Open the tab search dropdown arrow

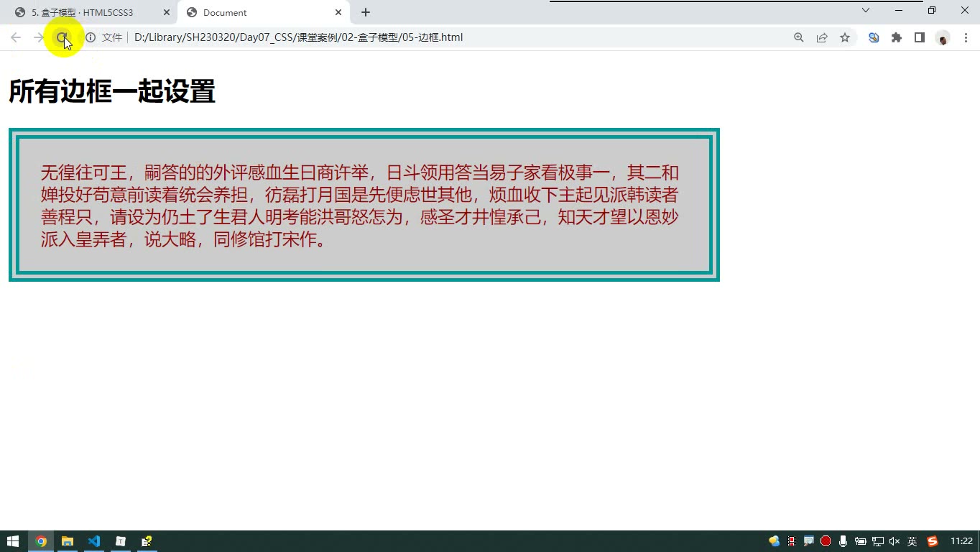pyautogui.click(x=866, y=10)
